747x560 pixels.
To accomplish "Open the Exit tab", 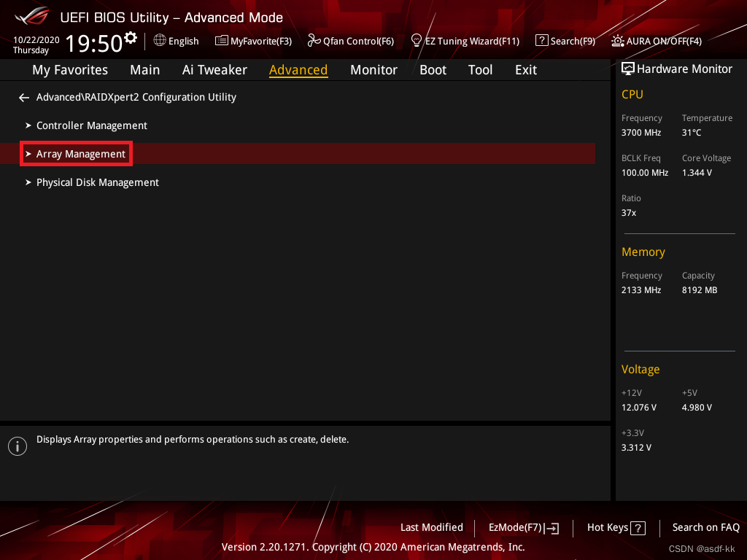I will click(x=526, y=70).
